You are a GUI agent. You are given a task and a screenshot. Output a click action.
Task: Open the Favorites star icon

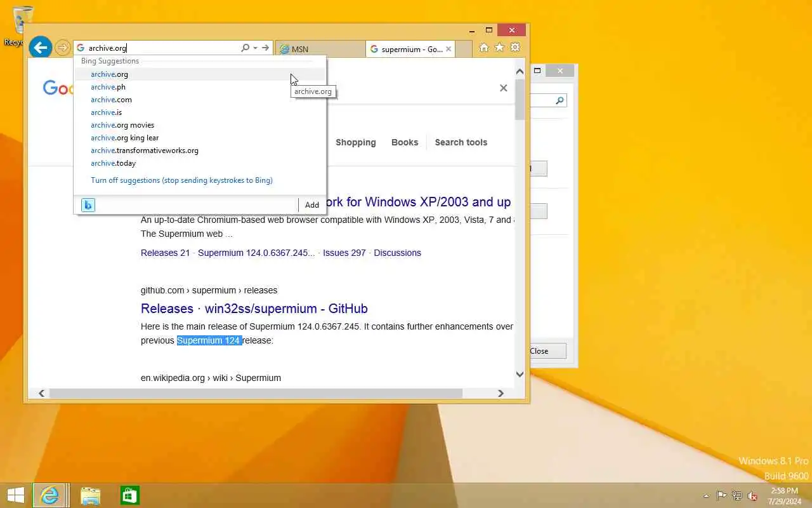click(499, 48)
